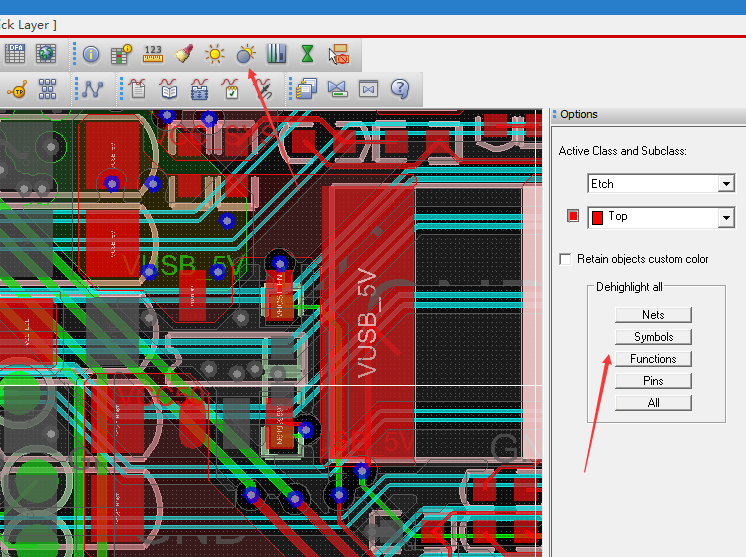Click the red layer color swatch

click(x=573, y=217)
